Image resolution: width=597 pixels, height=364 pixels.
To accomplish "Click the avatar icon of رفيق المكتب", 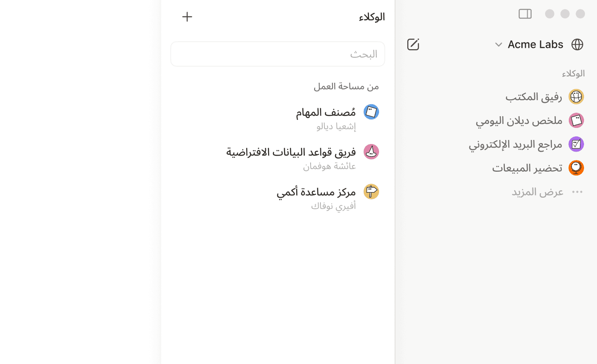I will (576, 96).
